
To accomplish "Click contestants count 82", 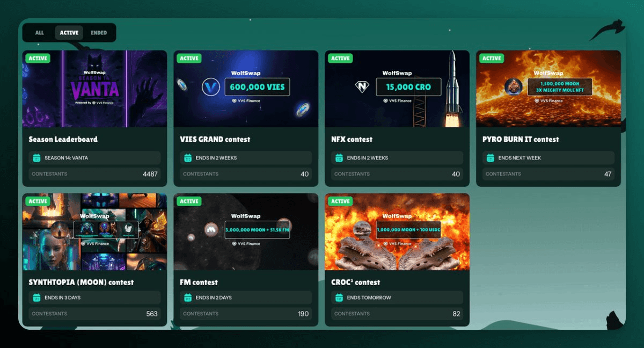I will point(457,314).
